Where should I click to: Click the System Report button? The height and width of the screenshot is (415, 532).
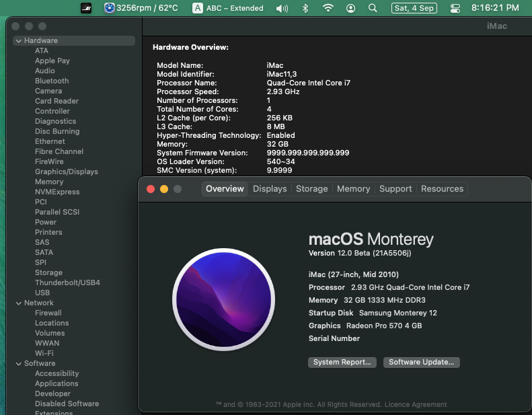coord(342,362)
